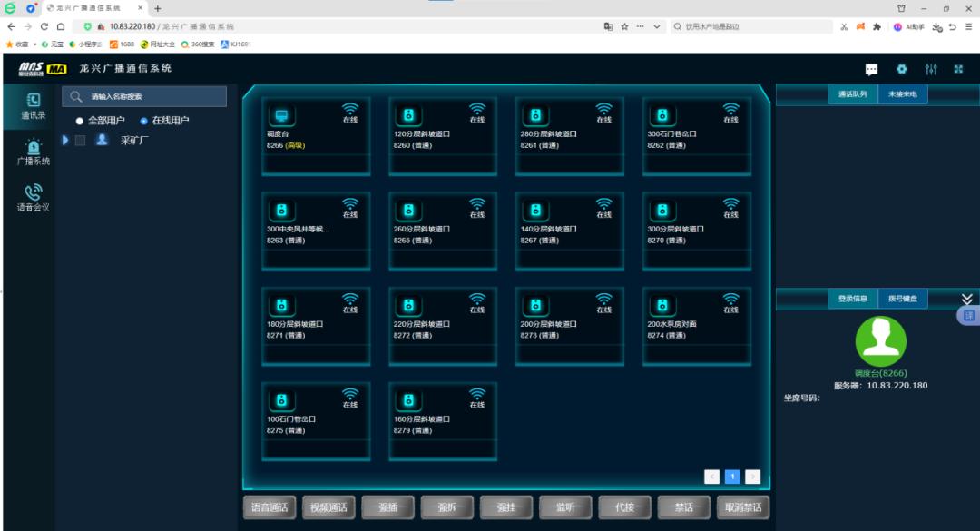Click the 强插 barge-in button
The width and height of the screenshot is (980, 531).
(x=387, y=507)
